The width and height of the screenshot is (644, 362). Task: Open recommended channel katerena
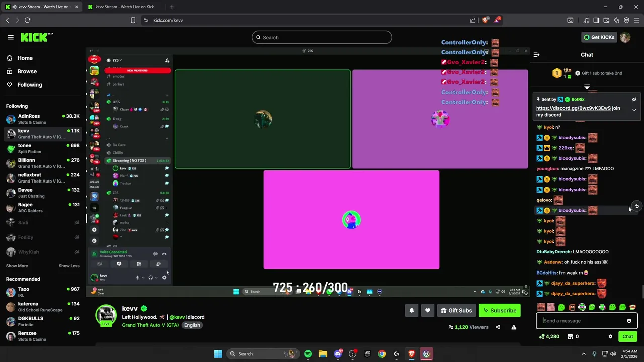[43, 307]
